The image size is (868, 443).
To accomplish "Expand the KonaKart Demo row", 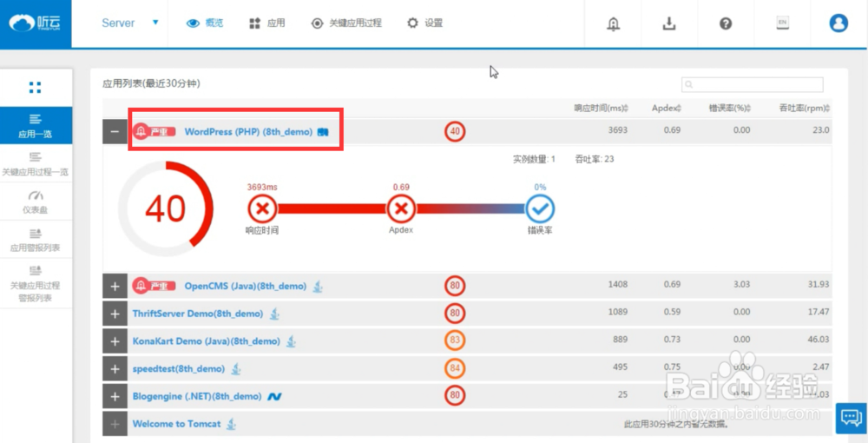I will (115, 341).
